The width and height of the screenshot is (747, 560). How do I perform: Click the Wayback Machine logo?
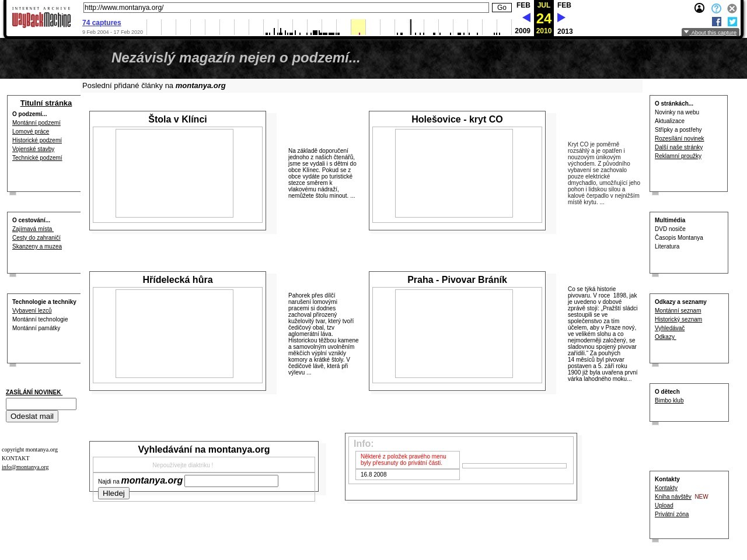41,18
